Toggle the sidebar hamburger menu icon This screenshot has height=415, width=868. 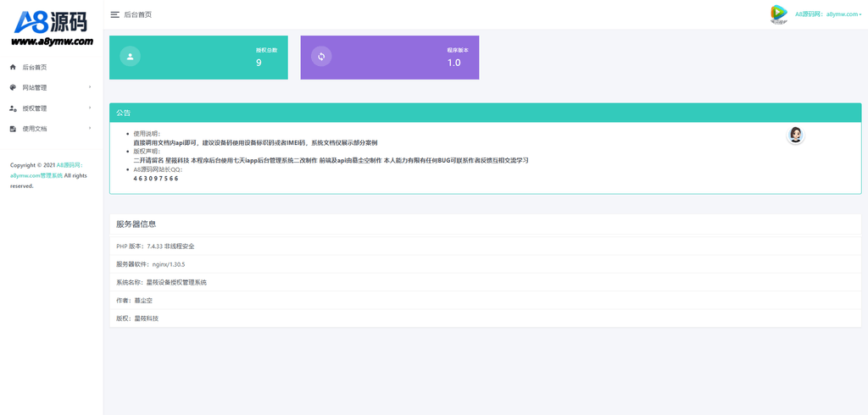115,15
